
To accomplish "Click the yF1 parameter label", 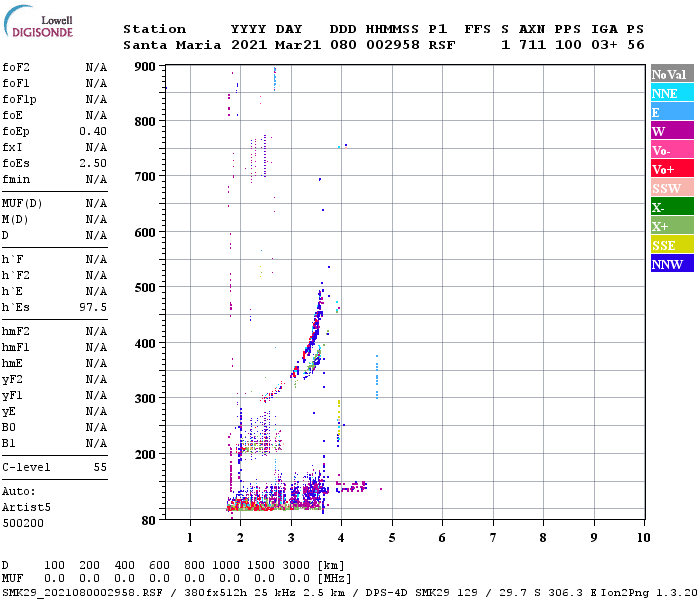I will 12,396.
